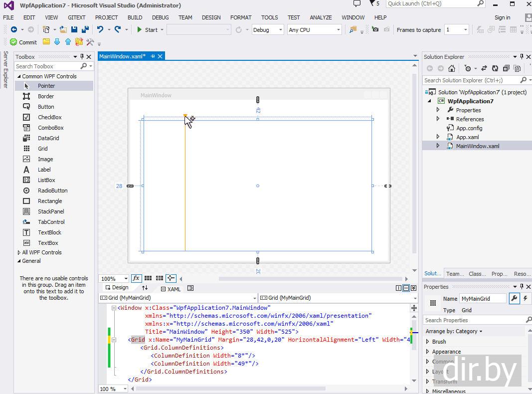Screen dimensions: 532x394
Task: Select the RadioButton control in Toolbox
Action: 52,191
